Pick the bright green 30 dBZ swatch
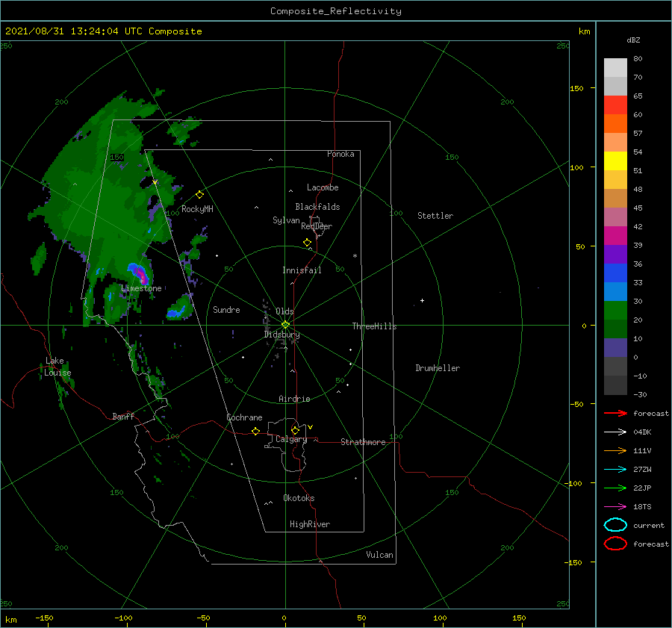This screenshot has width=672, height=628. point(615,311)
